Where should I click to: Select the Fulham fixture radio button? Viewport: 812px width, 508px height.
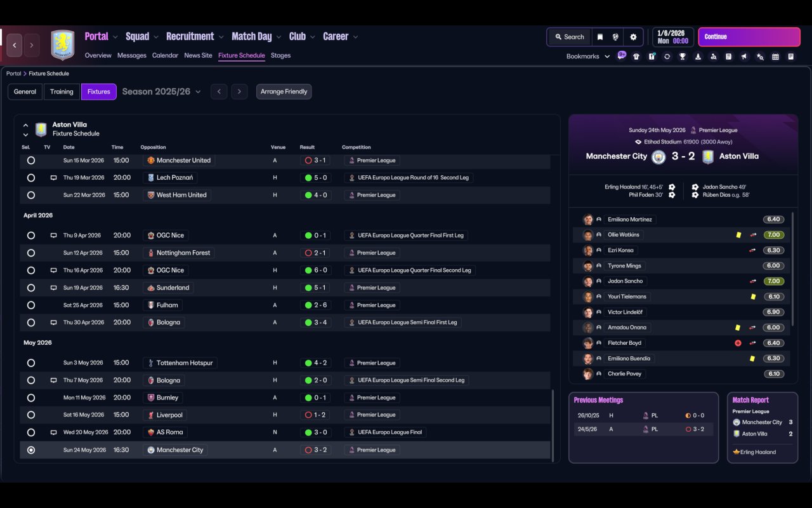[31, 305]
